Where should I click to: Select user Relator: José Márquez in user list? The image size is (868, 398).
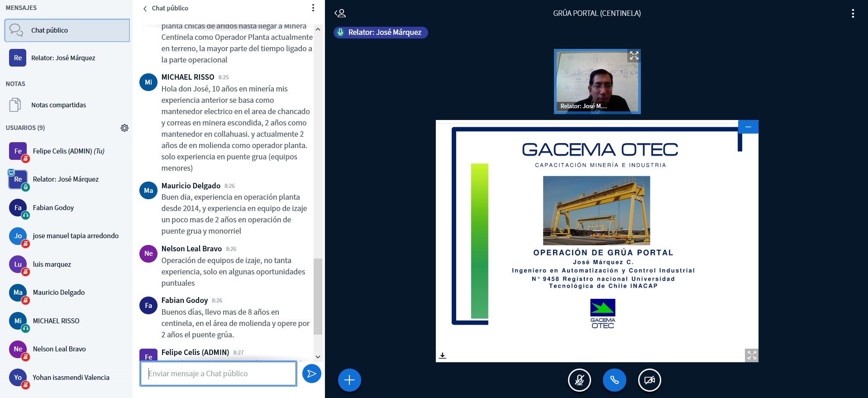(67, 179)
